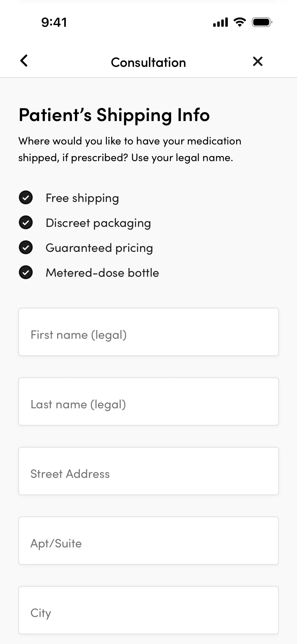Tap the Free shipping checkmark icon
The image size is (297, 644).
coord(26,197)
